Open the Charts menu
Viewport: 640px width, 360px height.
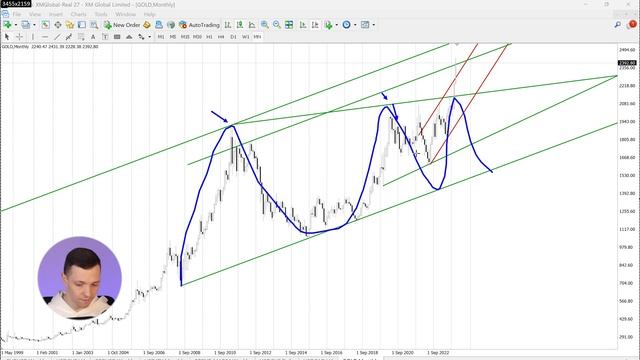pos(78,14)
